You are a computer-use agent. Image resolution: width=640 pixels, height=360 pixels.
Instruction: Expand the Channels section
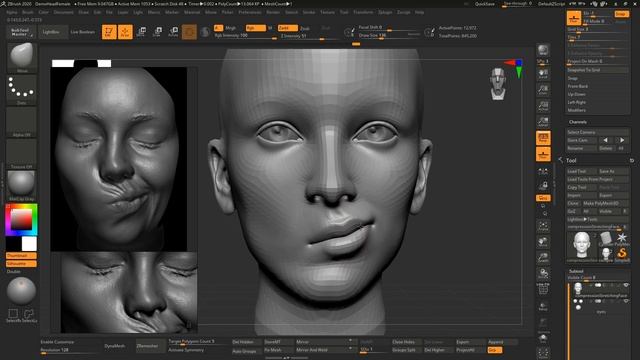pos(578,122)
